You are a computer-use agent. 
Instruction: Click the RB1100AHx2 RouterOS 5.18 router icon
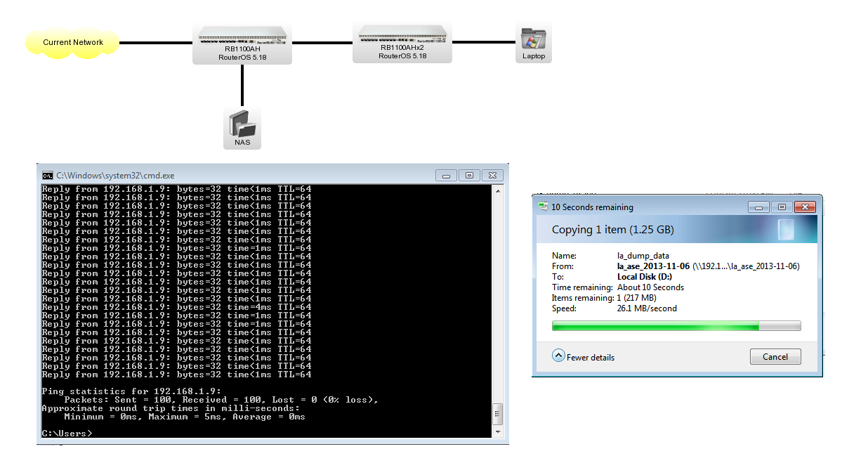(402, 39)
